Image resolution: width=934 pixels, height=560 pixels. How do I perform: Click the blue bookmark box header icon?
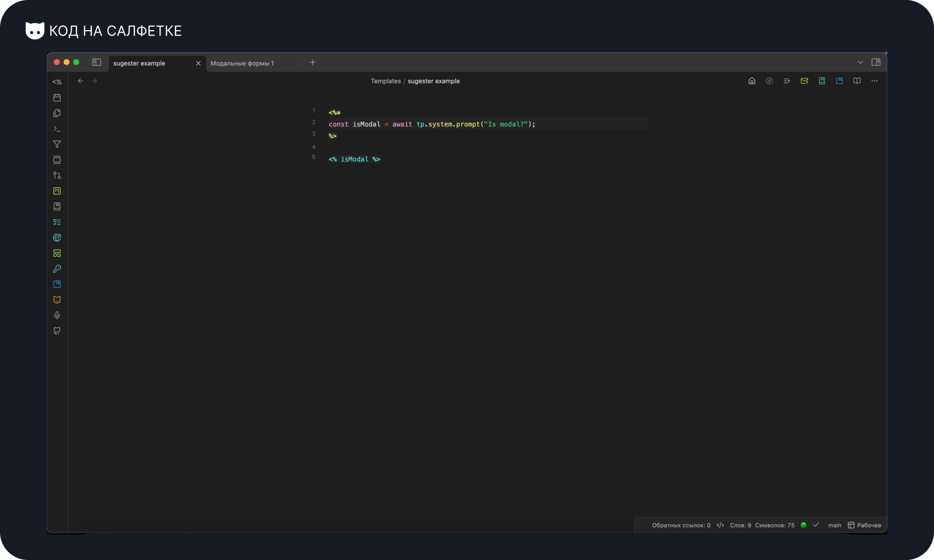[840, 81]
